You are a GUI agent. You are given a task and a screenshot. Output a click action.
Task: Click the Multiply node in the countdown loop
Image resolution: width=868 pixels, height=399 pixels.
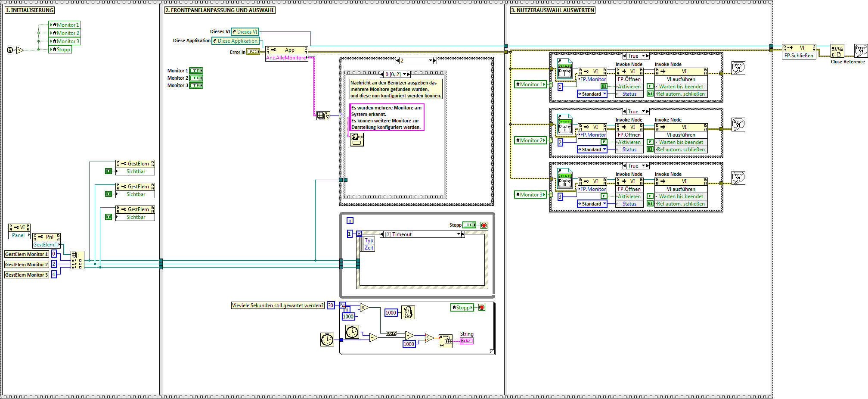(x=365, y=308)
